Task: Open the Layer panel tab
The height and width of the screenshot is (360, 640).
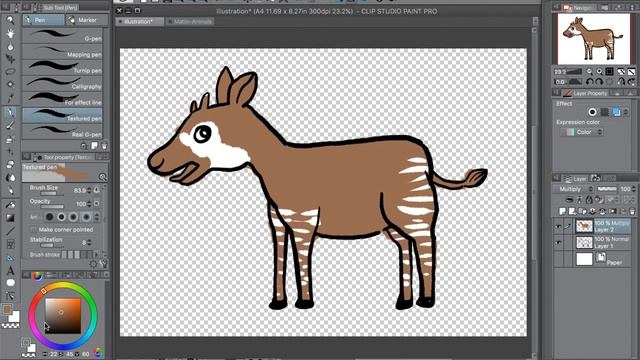Action: coord(574,178)
